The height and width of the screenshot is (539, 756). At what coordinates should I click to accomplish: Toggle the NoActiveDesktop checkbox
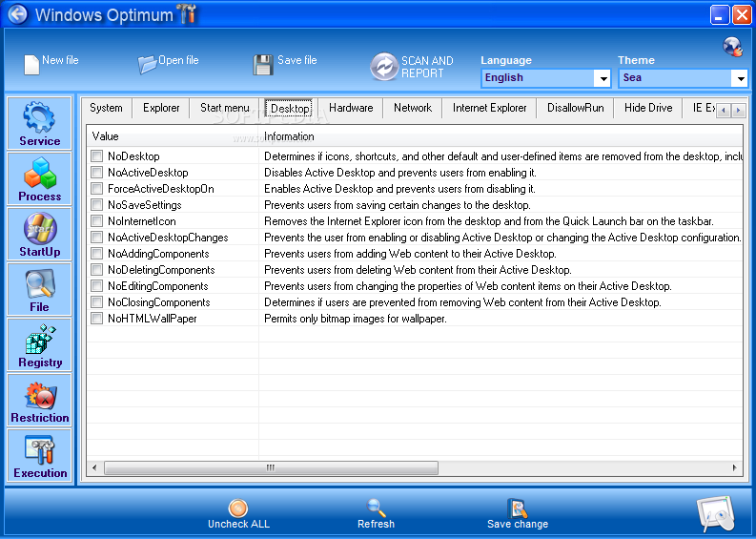tap(97, 173)
